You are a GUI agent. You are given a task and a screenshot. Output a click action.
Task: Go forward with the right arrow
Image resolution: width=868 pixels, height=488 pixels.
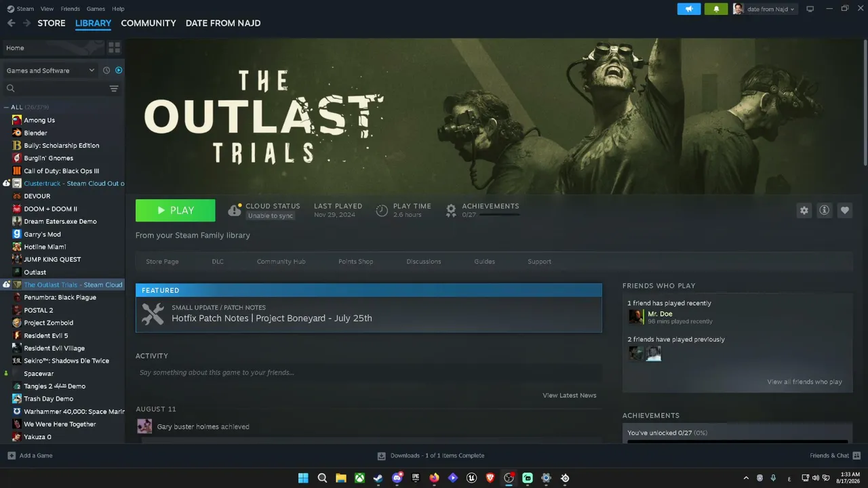[x=26, y=23]
